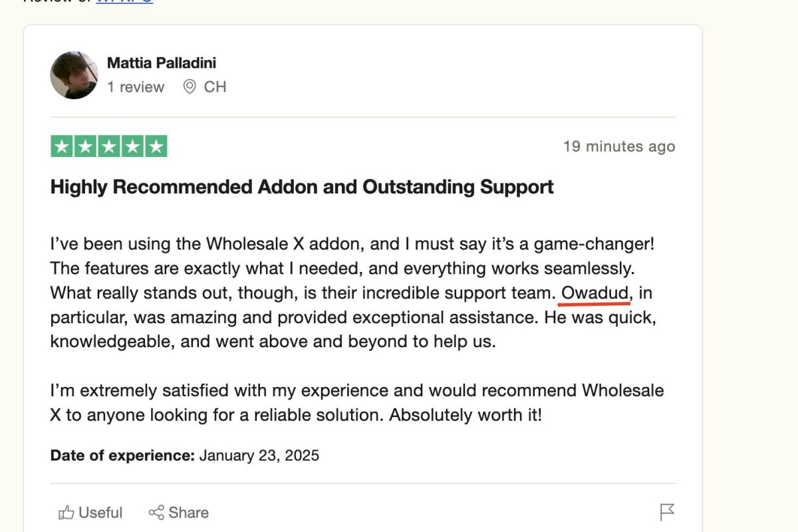Click the thumbs-up Useful icon

(67, 512)
